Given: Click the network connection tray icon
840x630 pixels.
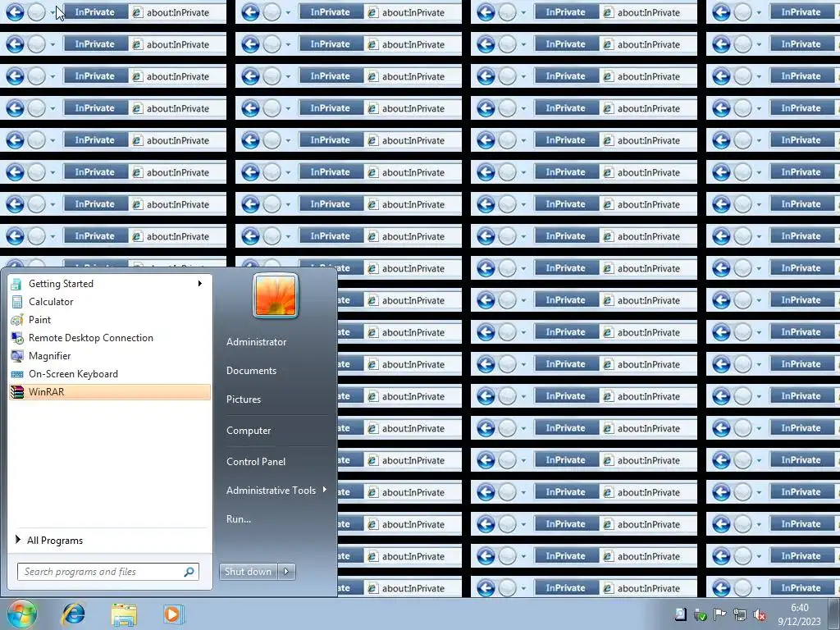Looking at the screenshot, I should pos(740,614).
